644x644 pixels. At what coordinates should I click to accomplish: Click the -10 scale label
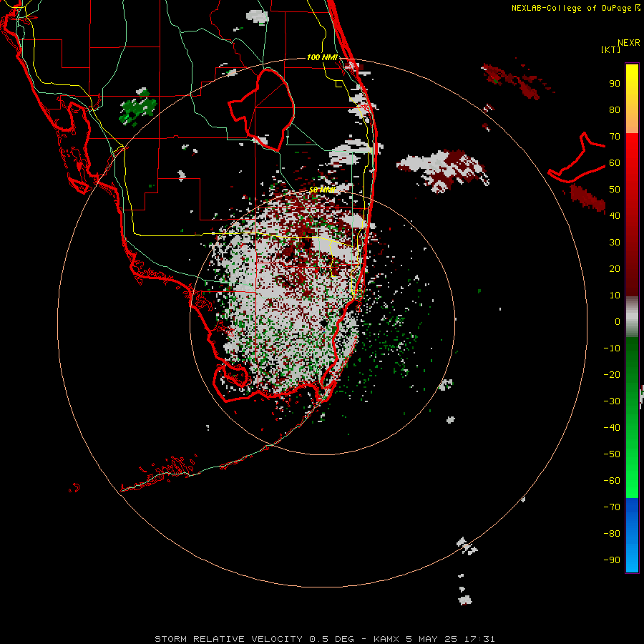(x=612, y=348)
